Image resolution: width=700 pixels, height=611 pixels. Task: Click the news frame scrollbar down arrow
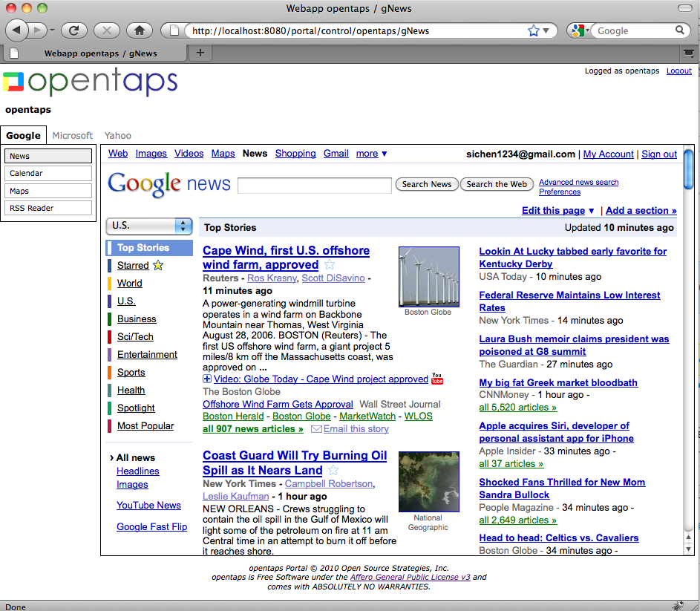point(688,549)
